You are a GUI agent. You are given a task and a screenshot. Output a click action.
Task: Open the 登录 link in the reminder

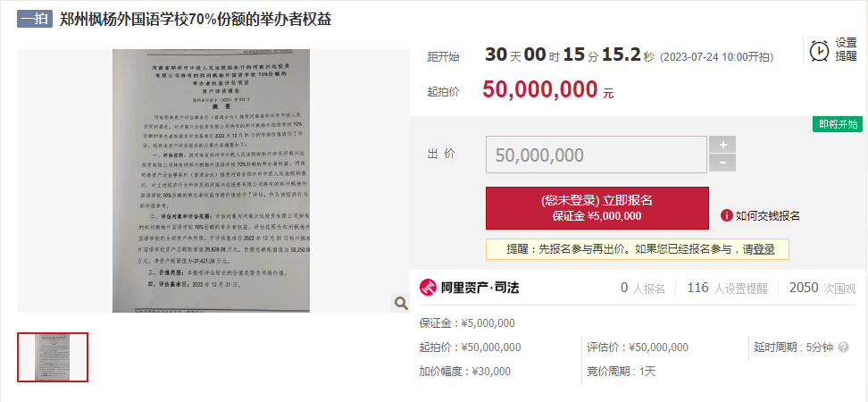tap(764, 250)
